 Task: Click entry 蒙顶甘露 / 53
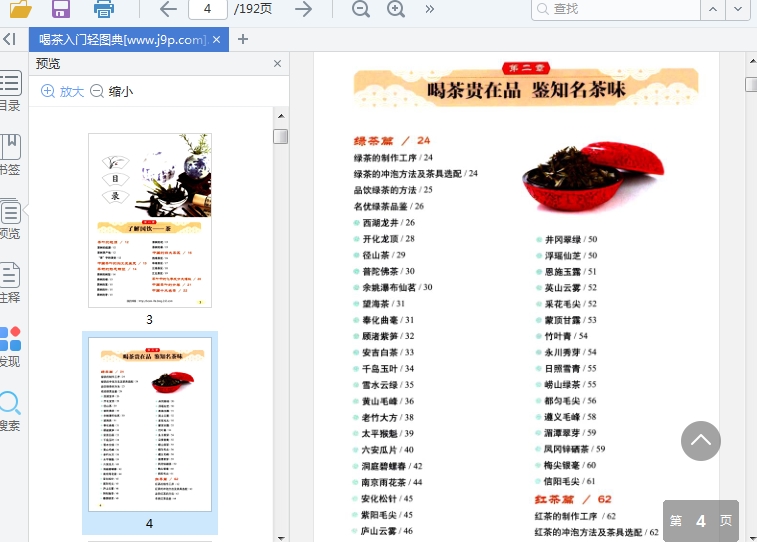click(x=571, y=320)
